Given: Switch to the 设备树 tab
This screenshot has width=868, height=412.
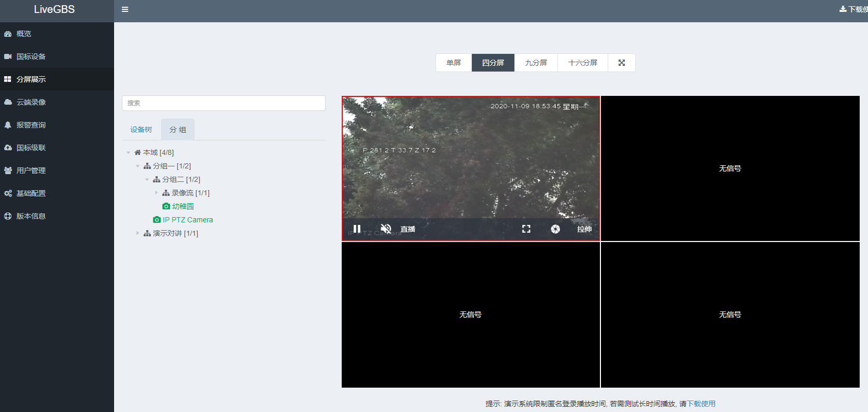Looking at the screenshot, I should (x=141, y=130).
